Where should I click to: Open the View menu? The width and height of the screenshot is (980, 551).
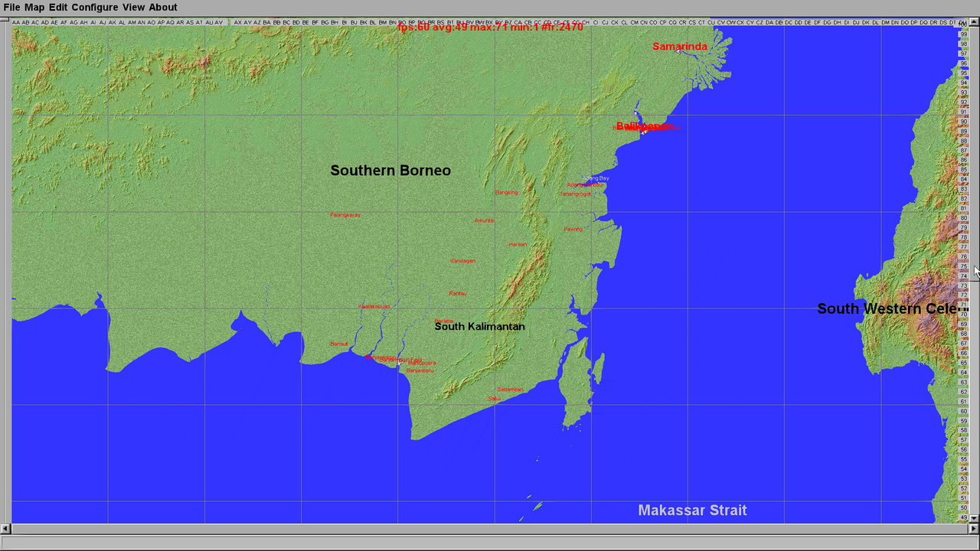click(x=133, y=8)
